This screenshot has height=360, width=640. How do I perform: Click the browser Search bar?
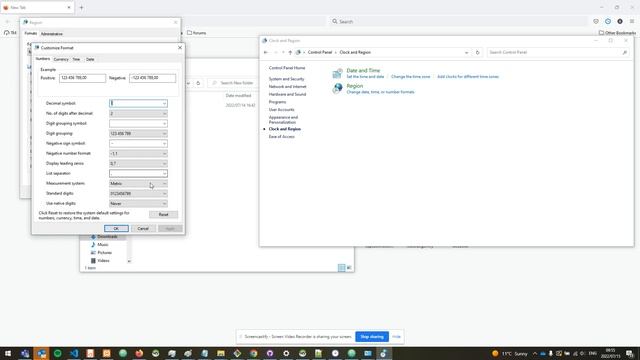458,21
